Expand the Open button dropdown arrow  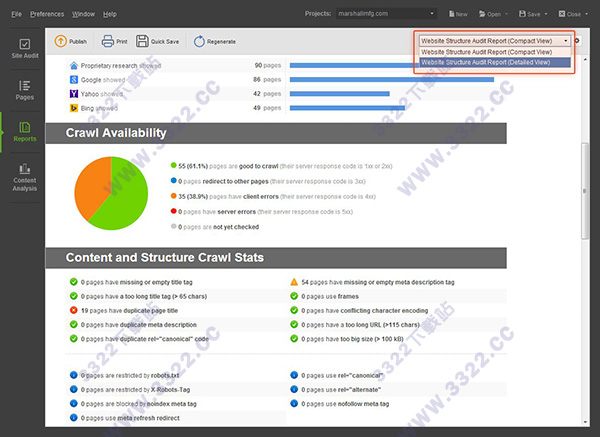tap(507, 14)
